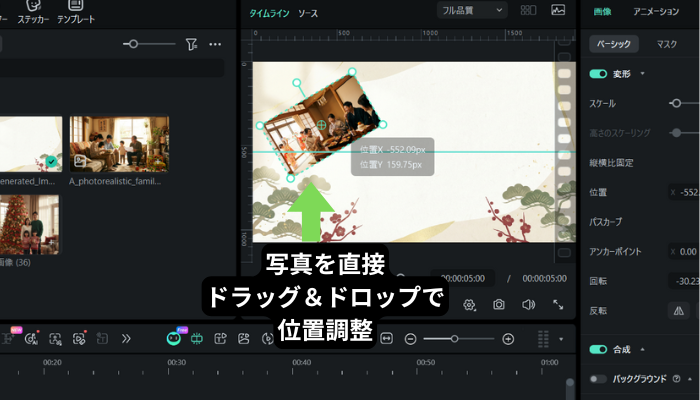Viewport: 700px width, 400px height.
Task: Select the checked generated image thumbnail
Action: [x=30, y=144]
